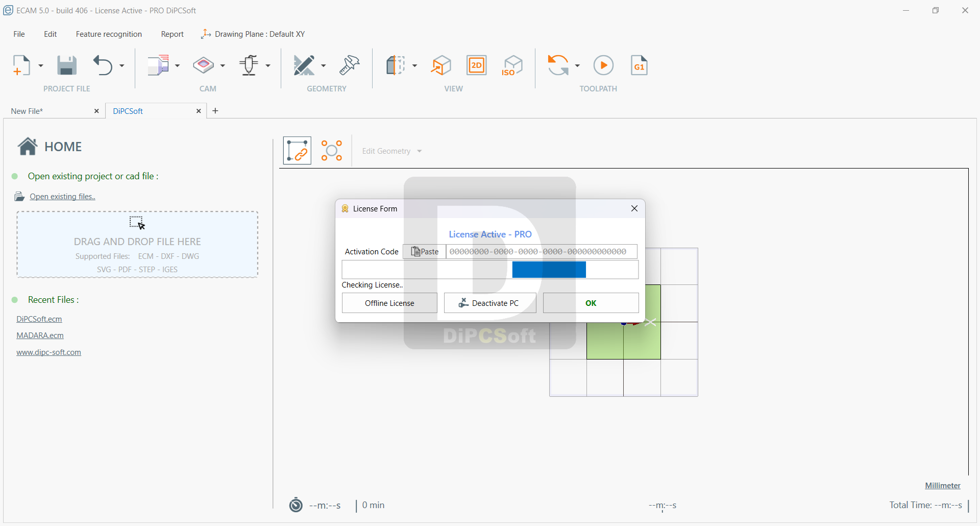Screen dimensions: 980x526
Task: Click License Active - PRO status text
Action: tap(490, 234)
